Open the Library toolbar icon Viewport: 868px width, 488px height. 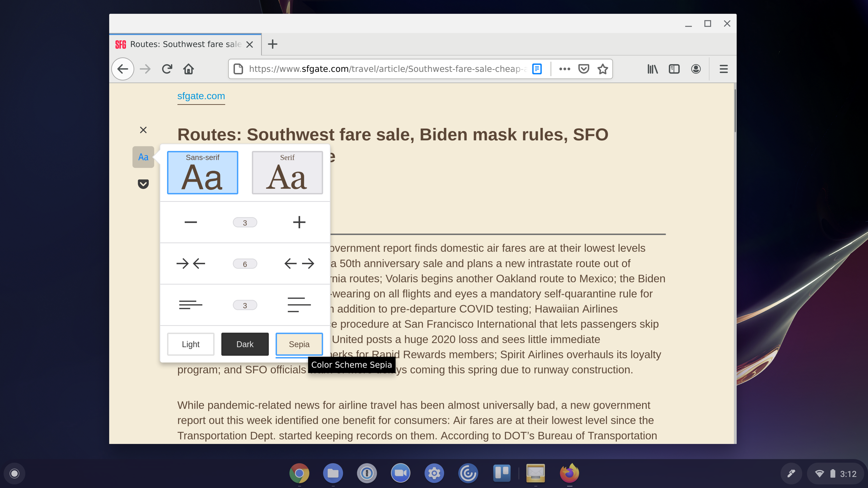pyautogui.click(x=652, y=69)
